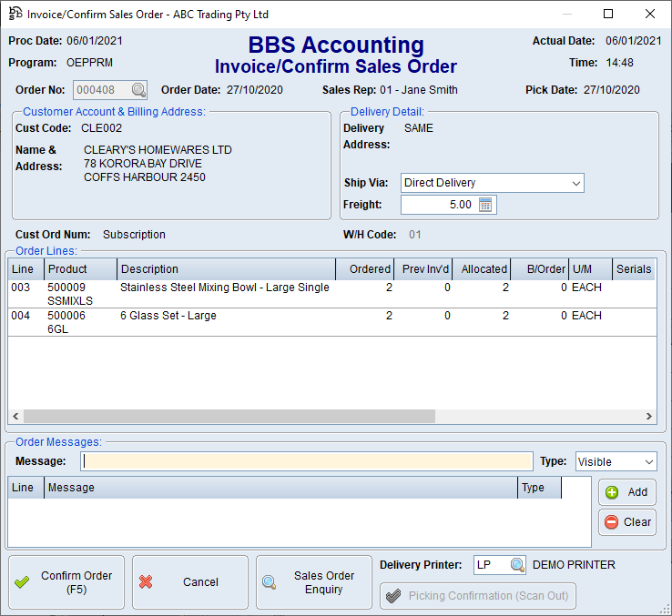Click the Product column header
Viewport: 672px width, 616px height.
coord(80,269)
